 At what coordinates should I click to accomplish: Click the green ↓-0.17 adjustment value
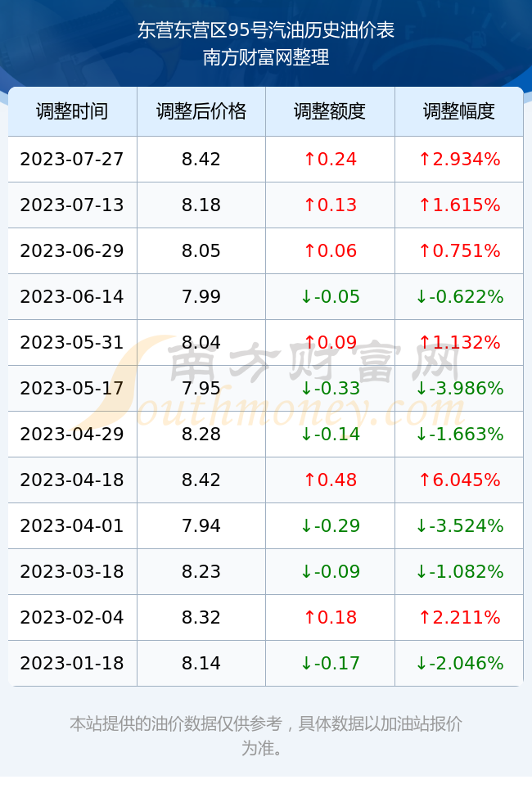coord(330,664)
